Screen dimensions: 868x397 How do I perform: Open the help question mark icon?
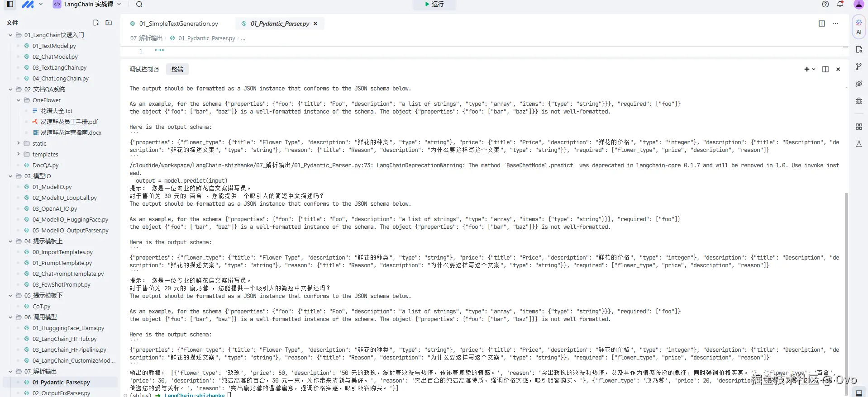click(825, 4)
